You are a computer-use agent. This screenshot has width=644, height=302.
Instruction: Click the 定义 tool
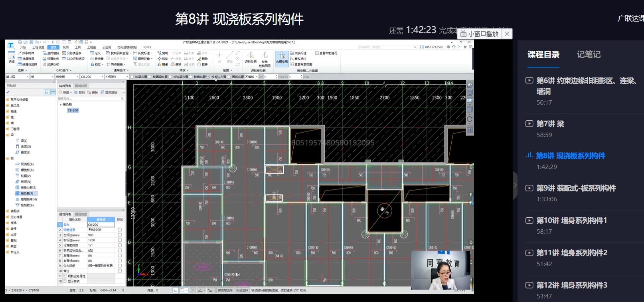tap(95, 53)
